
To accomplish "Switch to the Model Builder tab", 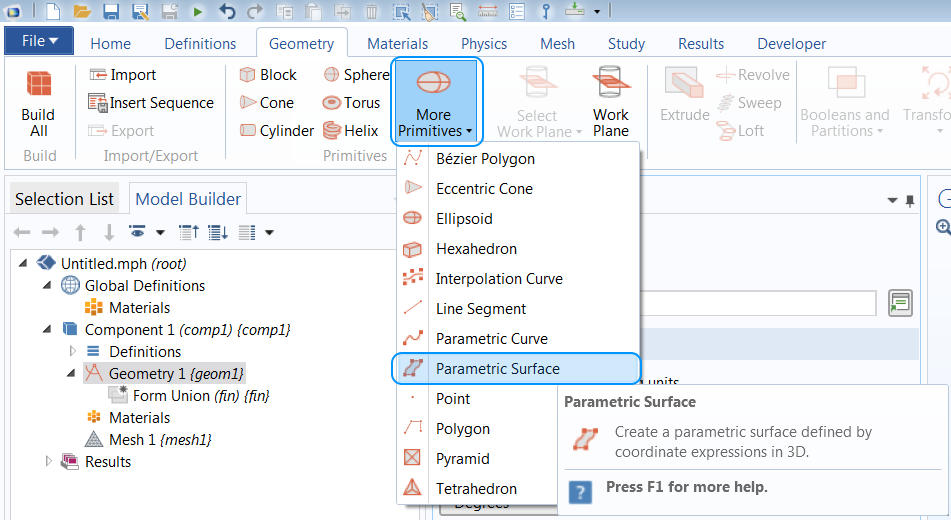I will tap(188, 198).
